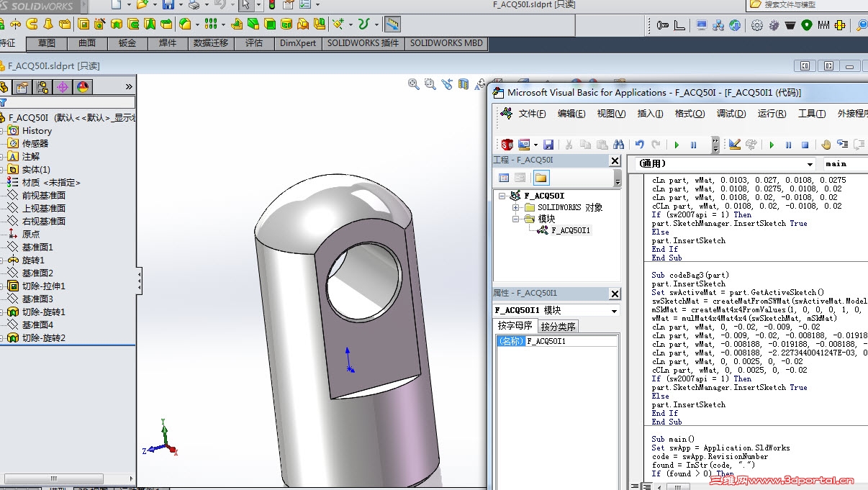Click the Design Mode ruler icon
The height and width of the screenshot is (490, 868).
734,145
